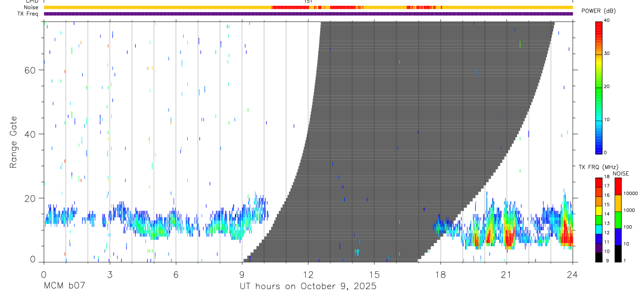
Task: Click the NOISE color scale bar
Action: [x=618, y=219]
